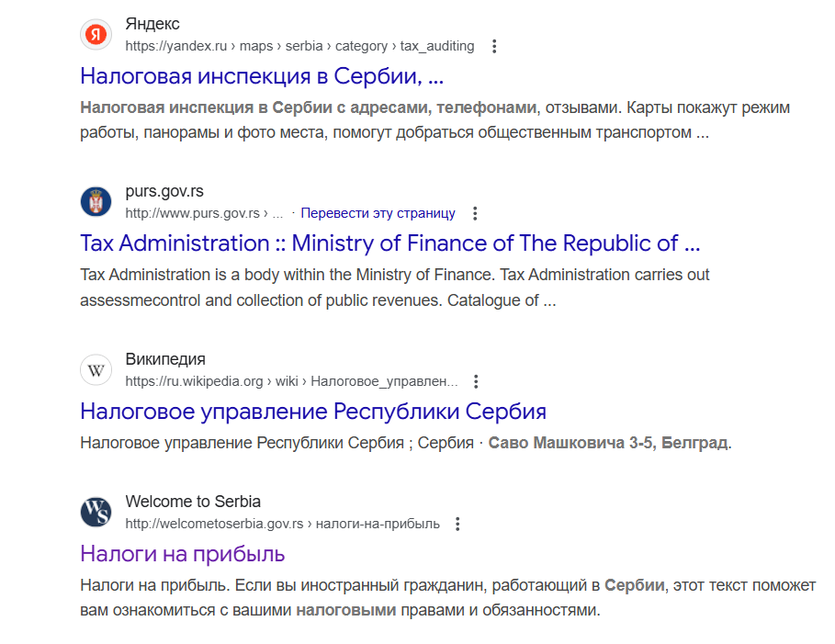The height and width of the screenshot is (644, 835).
Task: Click the "Википедия" site name
Action: click(165, 359)
